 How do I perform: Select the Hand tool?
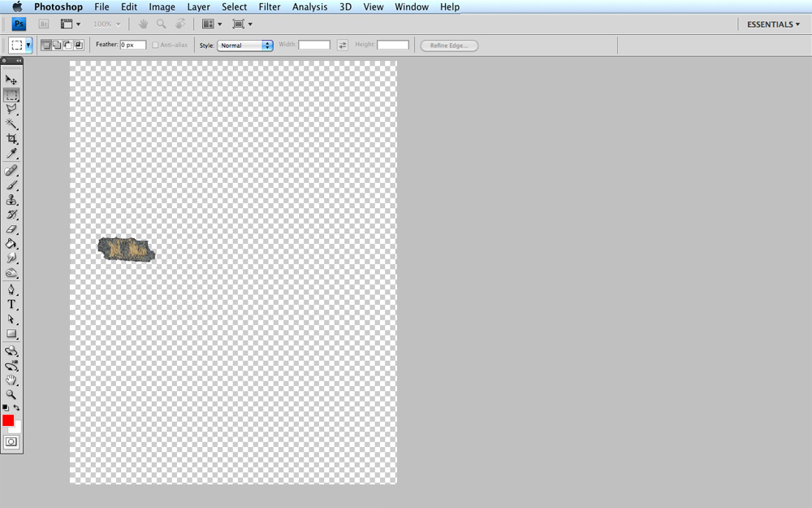(11, 380)
